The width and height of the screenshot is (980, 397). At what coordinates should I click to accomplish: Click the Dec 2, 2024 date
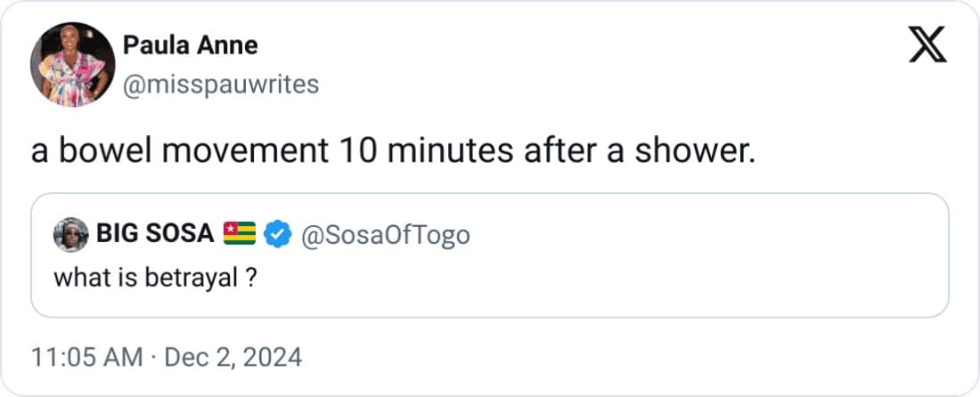(232, 358)
